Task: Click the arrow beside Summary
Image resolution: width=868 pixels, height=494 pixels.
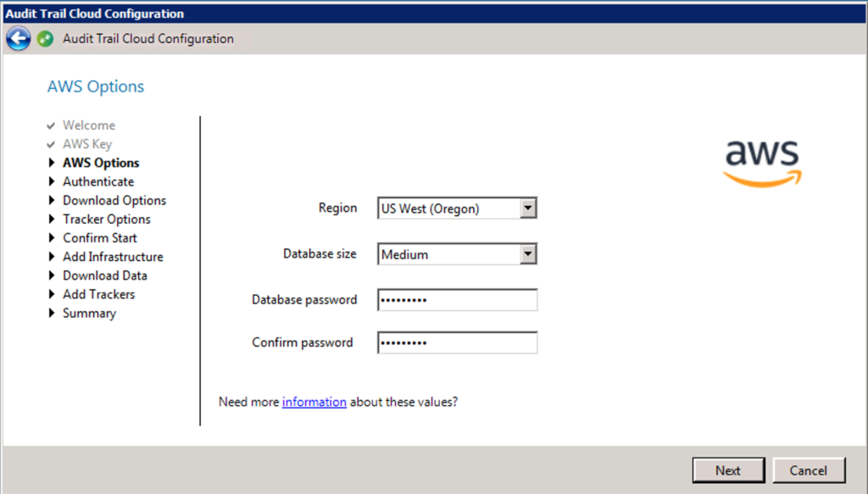Action: click(x=52, y=314)
